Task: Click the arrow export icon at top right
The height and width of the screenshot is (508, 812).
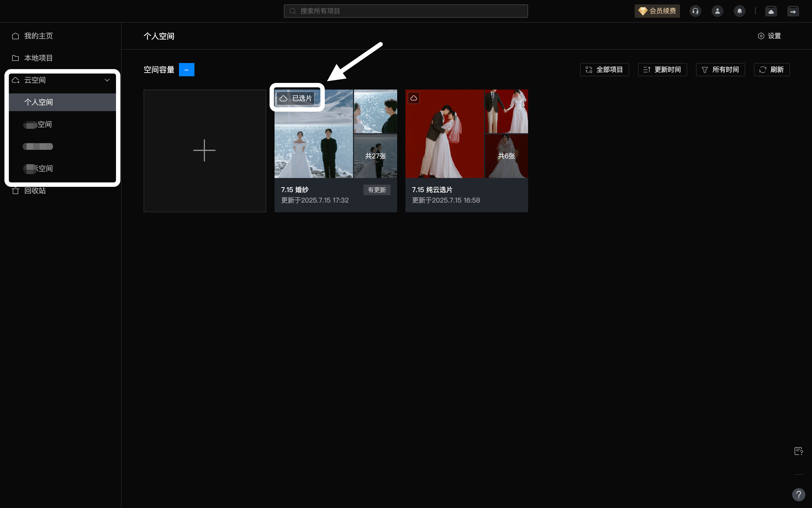Action: (793, 11)
